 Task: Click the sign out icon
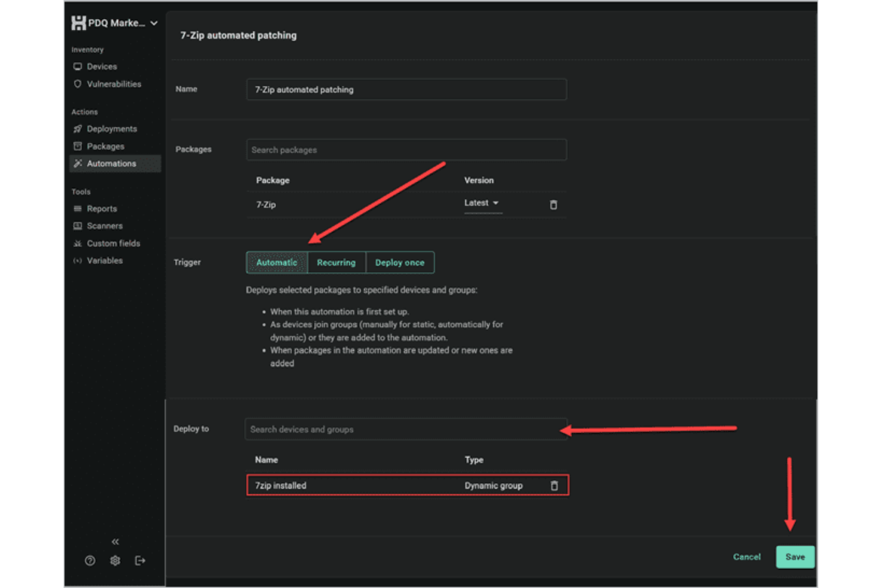coord(140,561)
